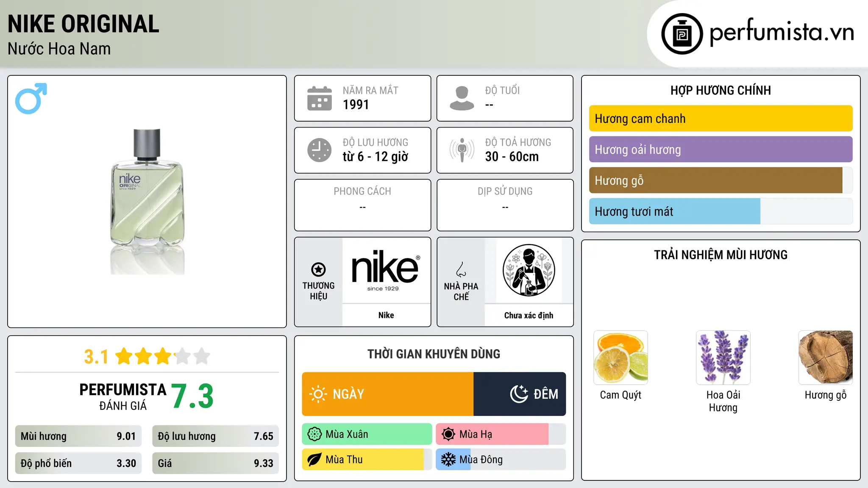868x488 pixels.
Task: Click the Hoa Oải Hương lavender image
Action: [x=723, y=358]
